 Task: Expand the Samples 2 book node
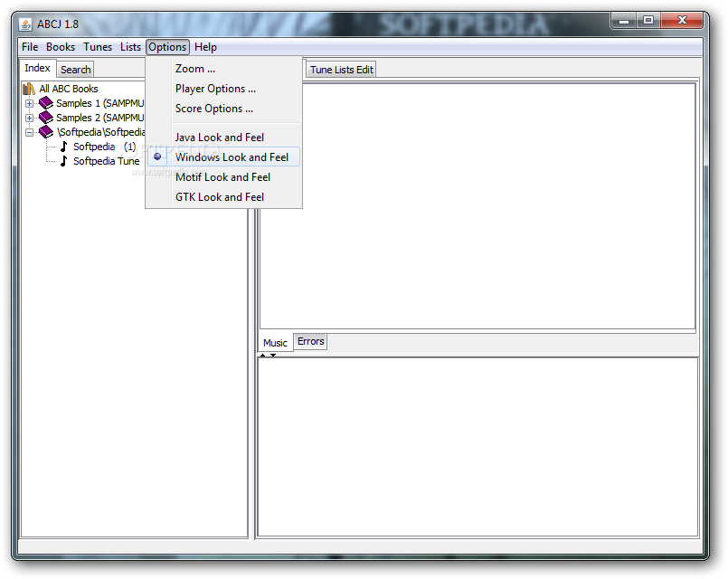[x=29, y=118]
